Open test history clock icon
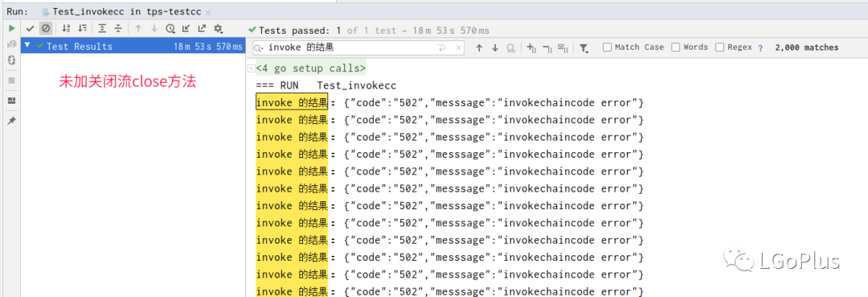 coord(170,28)
